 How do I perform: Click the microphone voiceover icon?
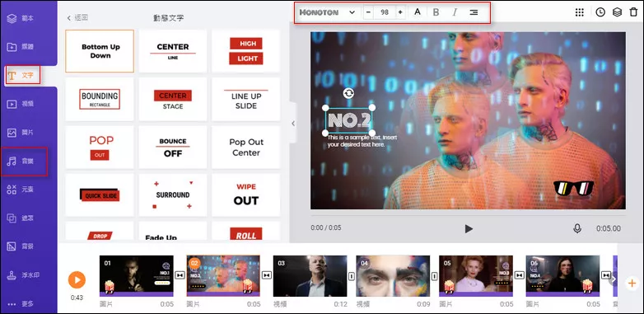[x=577, y=228]
